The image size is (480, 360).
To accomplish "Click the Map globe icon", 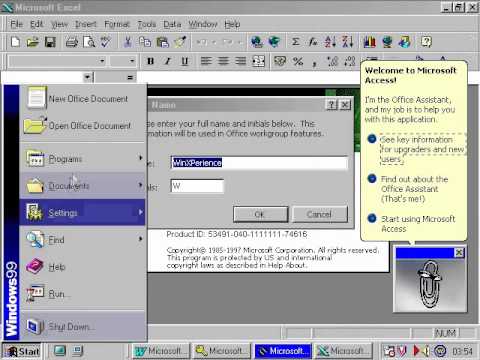I will pyautogui.click(x=387, y=42).
